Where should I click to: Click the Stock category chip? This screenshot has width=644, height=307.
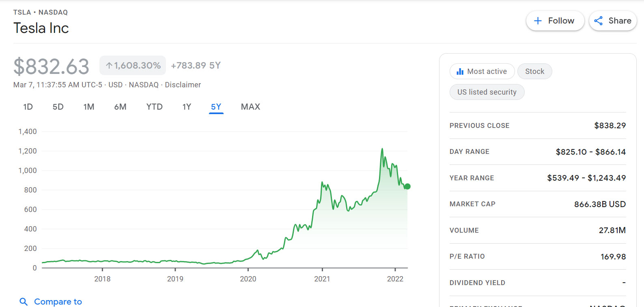click(x=534, y=71)
